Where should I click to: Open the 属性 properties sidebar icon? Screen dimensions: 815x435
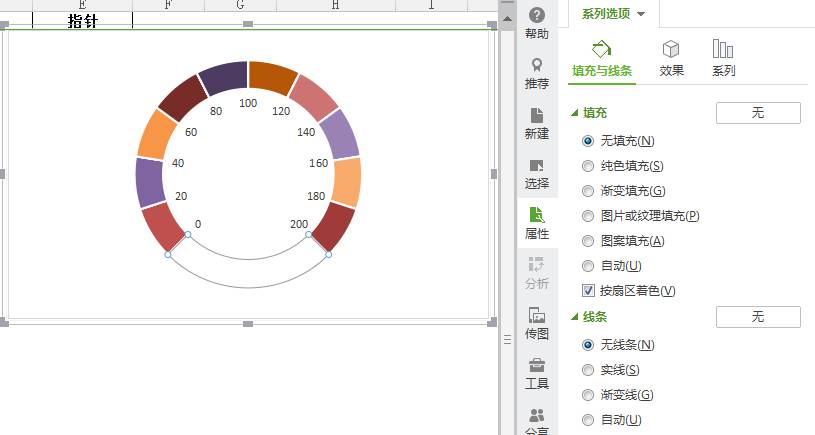point(537,223)
